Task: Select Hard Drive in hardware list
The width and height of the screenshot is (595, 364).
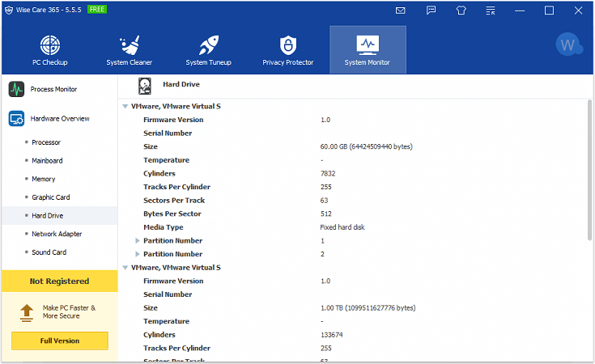Action: [x=60, y=216]
